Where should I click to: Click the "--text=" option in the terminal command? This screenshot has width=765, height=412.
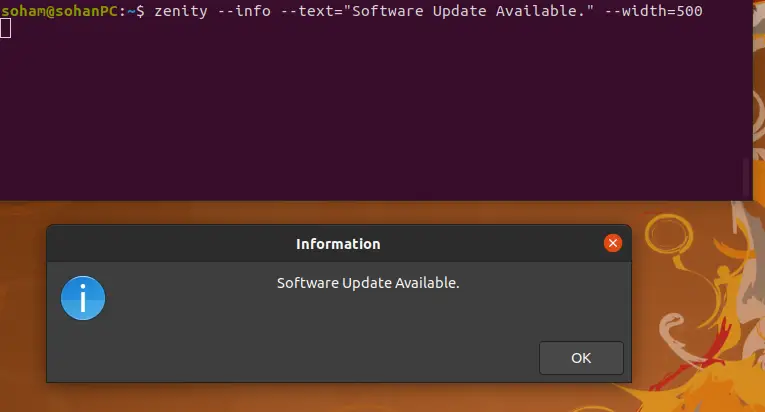[311, 11]
